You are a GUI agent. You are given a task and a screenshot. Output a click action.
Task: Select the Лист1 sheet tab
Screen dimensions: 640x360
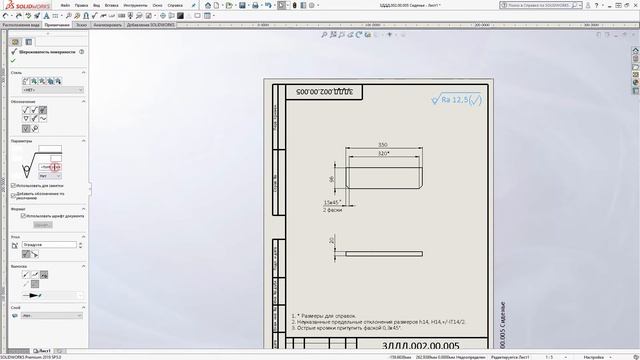pos(42,351)
